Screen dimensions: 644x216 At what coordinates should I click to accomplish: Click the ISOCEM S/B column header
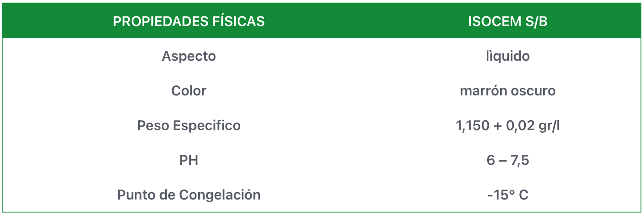(x=508, y=22)
